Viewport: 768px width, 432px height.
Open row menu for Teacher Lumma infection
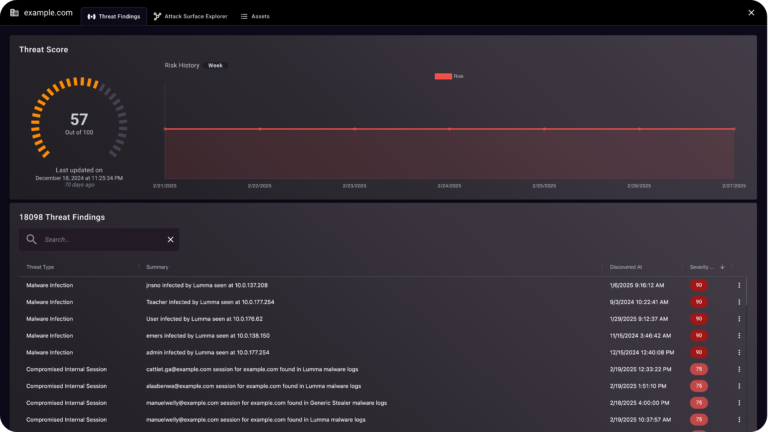[x=739, y=302]
